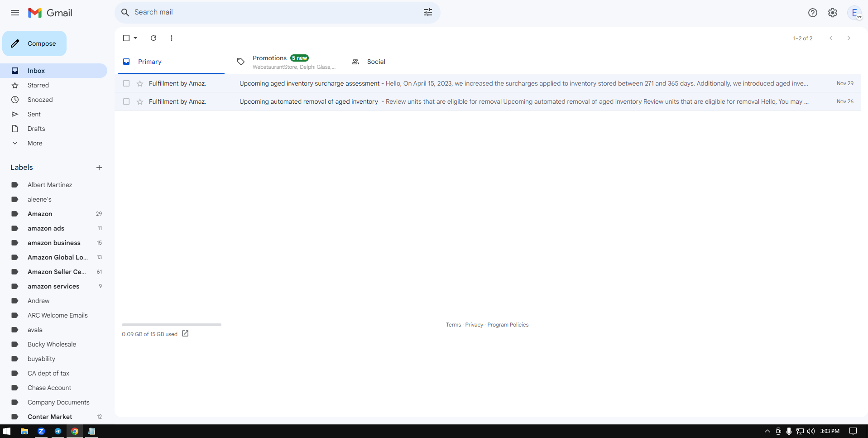Open the three-dot More options menu
Image resolution: width=868 pixels, height=438 pixels.
tap(172, 38)
